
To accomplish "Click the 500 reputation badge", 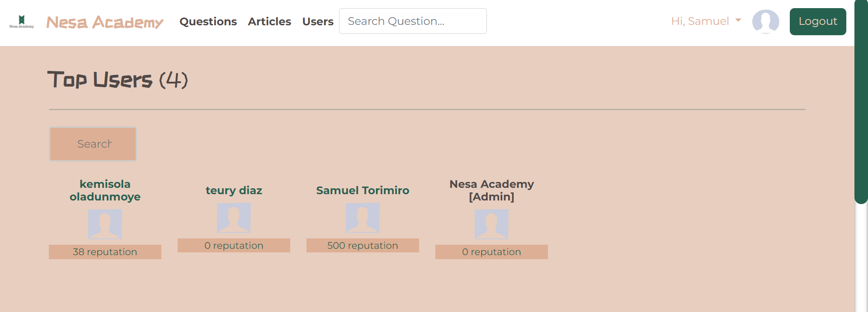I will (x=363, y=246).
